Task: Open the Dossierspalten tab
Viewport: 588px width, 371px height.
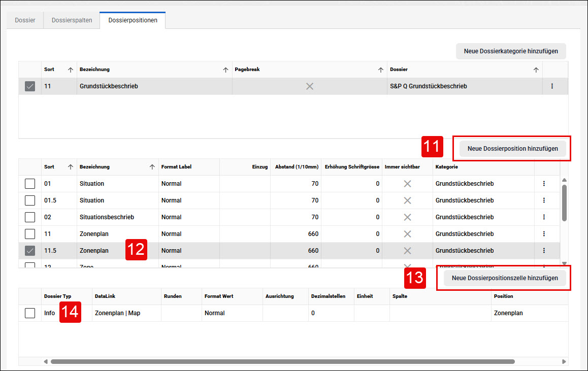Action: click(72, 20)
